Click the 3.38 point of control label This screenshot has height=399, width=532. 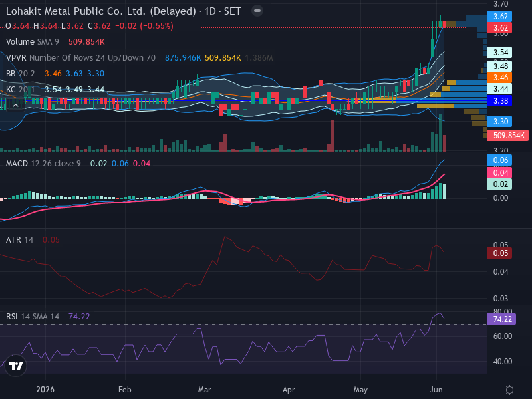(x=499, y=101)
